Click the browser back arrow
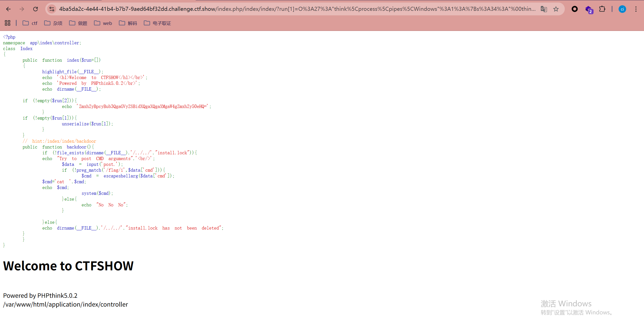The width and height of the screenshot is (644, 332). pyautogui.click(x=8, y=9)
